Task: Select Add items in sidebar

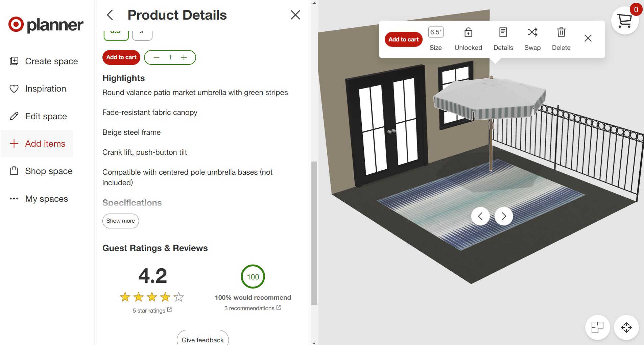Action: 37,144
